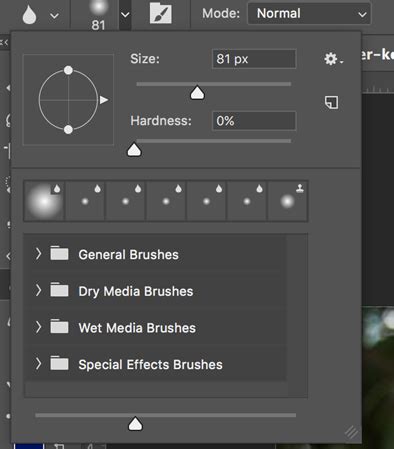Collapse the brush preset picker arrow
Image resolution: width=394 pixels, height=449 pixels.
125,15
